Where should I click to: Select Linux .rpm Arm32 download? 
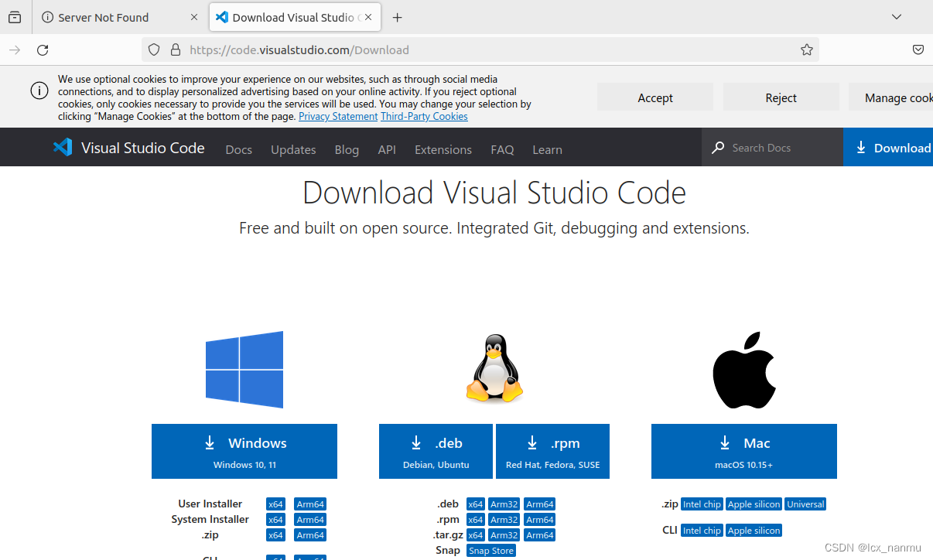click(x=504, y=520)
